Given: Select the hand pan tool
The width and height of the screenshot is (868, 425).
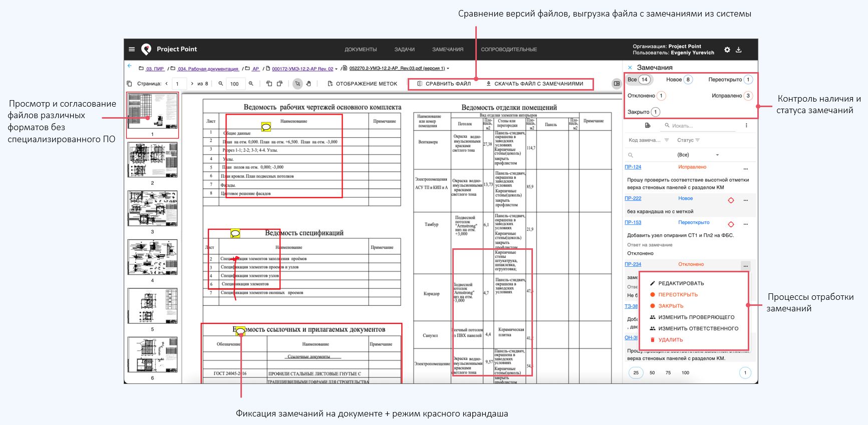Looking at the screenshot, I should (x=309, y=84).
